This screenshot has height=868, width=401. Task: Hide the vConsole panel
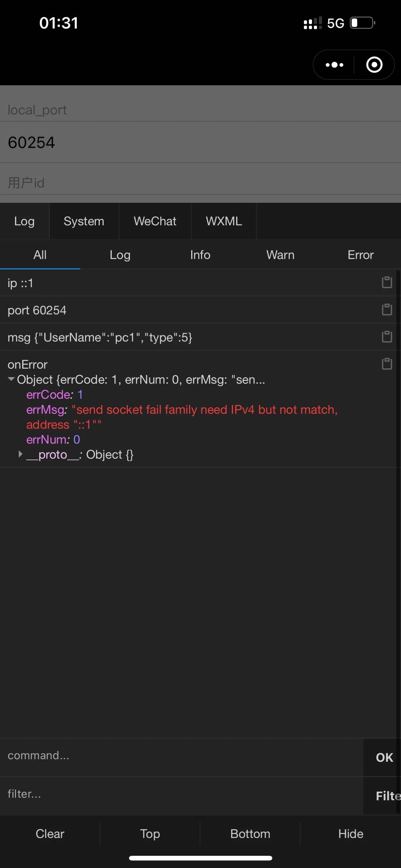[x=351, y=834]
